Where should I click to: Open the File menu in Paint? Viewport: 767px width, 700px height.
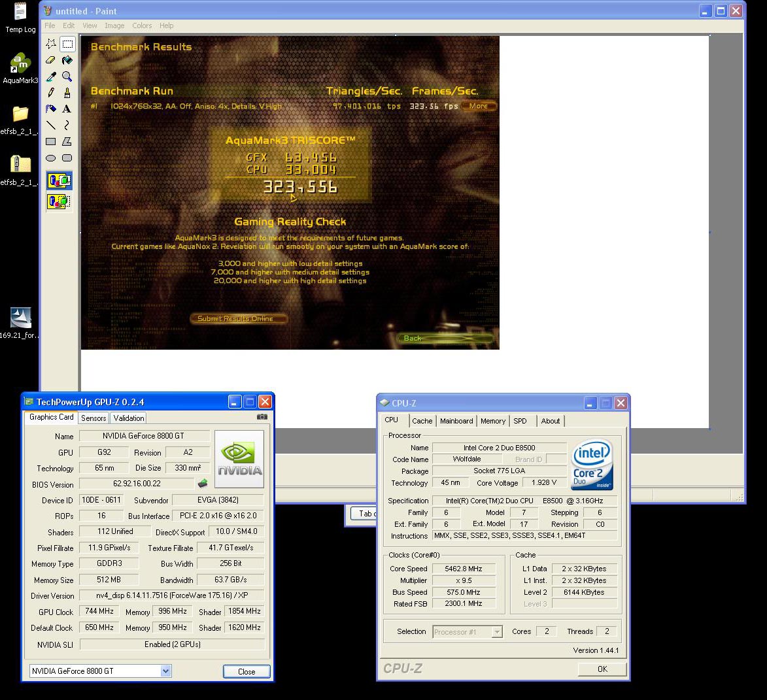[x=50, y=25]
